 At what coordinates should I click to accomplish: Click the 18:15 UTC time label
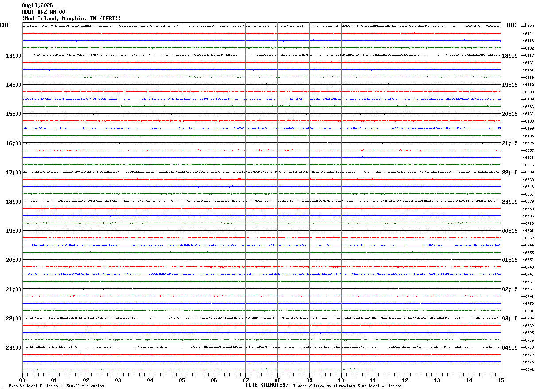point(510,56)
